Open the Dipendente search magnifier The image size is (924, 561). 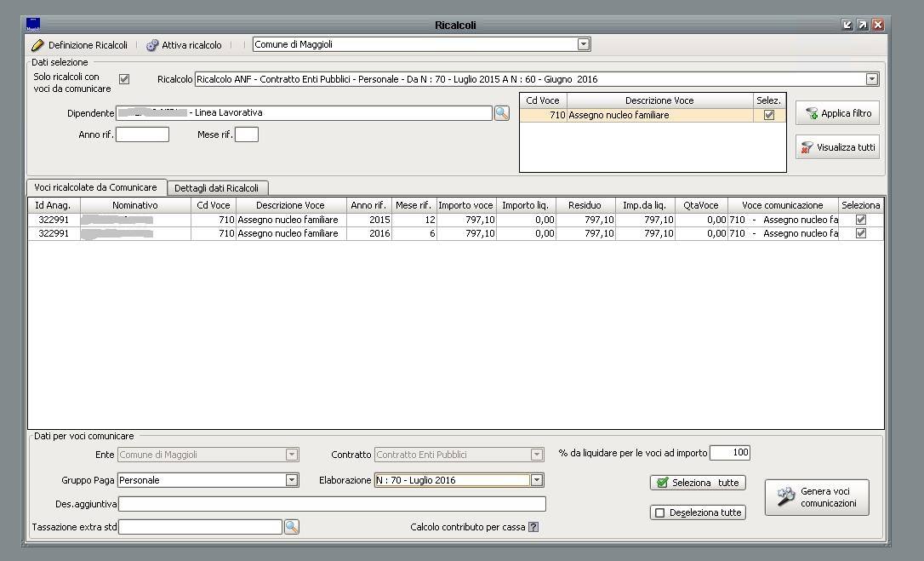pos(502,113)
